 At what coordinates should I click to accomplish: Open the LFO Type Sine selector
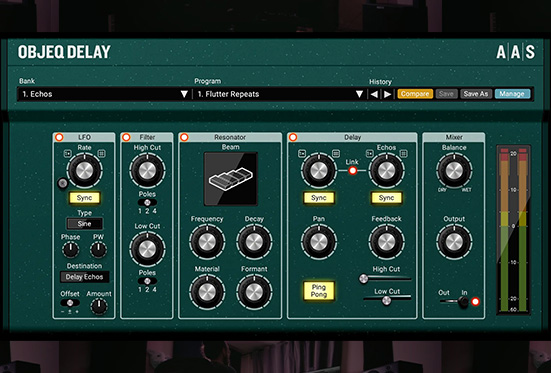[84, 224]
